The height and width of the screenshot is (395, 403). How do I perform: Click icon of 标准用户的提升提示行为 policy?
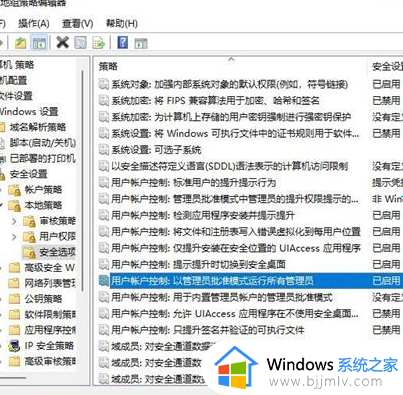[104, 182]
